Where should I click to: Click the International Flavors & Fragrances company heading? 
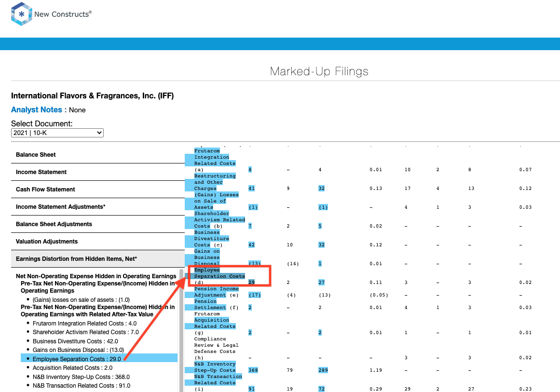click(x=93, y=95)
